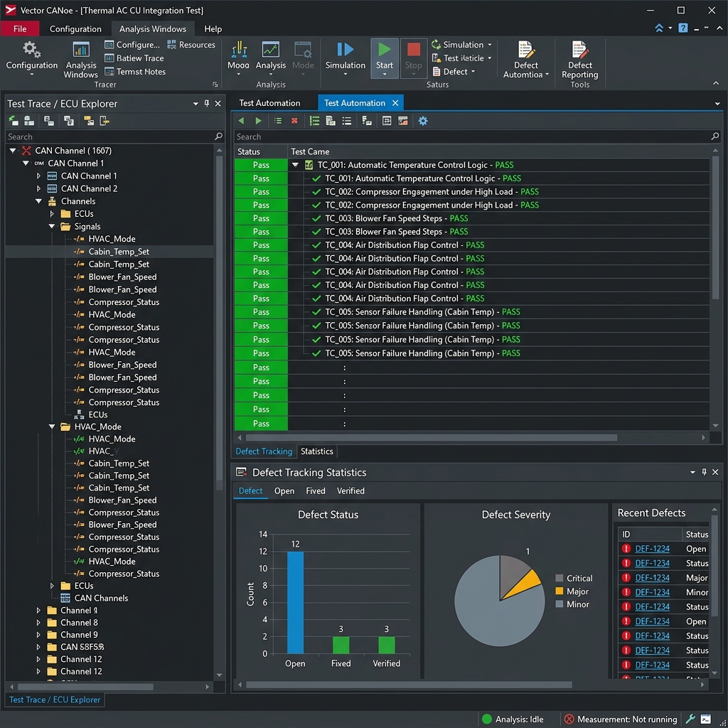Collapse the Signals folder
Image resolution: width=728 pixels, height=728 pixels.
coord(52,226)
